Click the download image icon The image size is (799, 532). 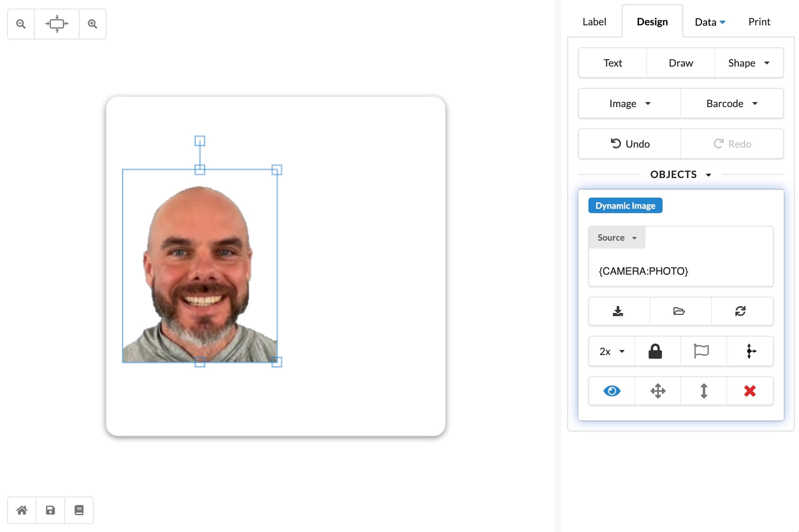[x=618, y=311]
